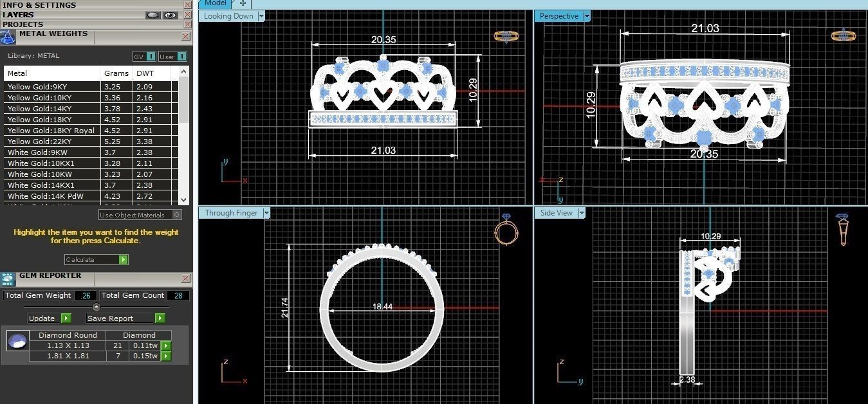Expand the Info & Settings panel
868x404 pixels.
[x=39, y=5]
